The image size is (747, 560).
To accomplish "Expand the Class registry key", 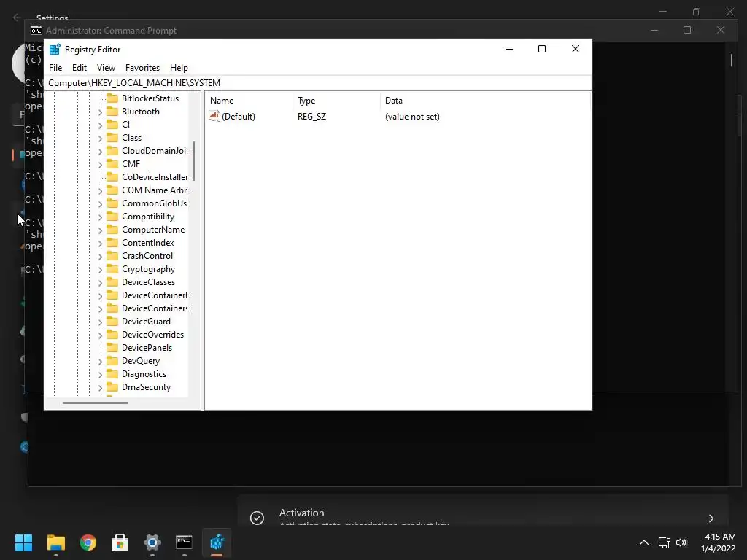I will pos(100,138).
